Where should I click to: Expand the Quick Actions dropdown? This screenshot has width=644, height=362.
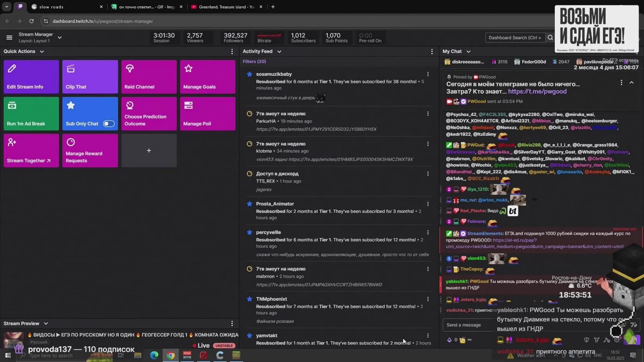tap(42, 51)
